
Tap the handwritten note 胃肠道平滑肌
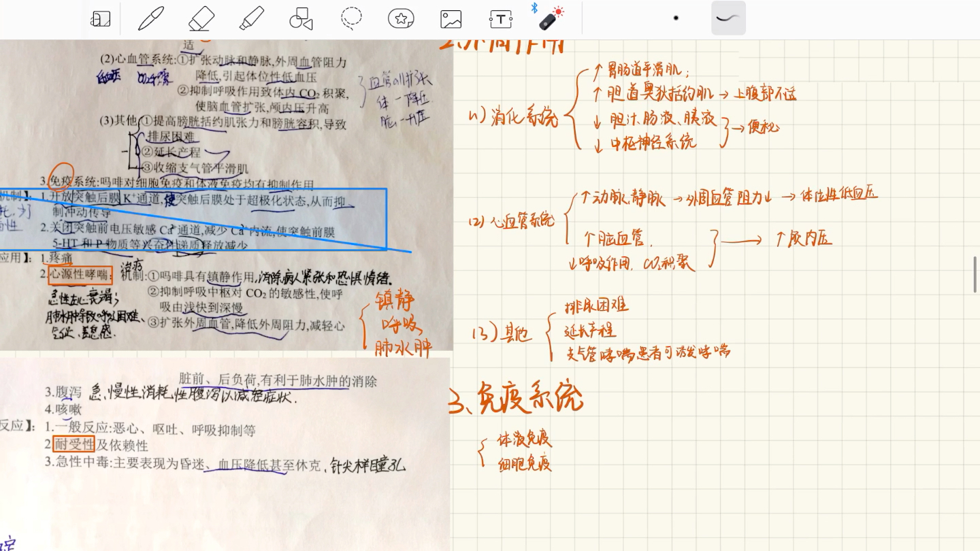pyautogui.click(x=645, y=69)
